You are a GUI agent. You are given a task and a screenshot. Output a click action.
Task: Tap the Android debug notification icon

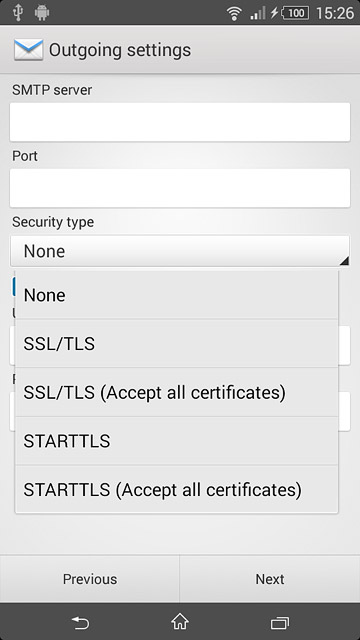tap(42, 13)
